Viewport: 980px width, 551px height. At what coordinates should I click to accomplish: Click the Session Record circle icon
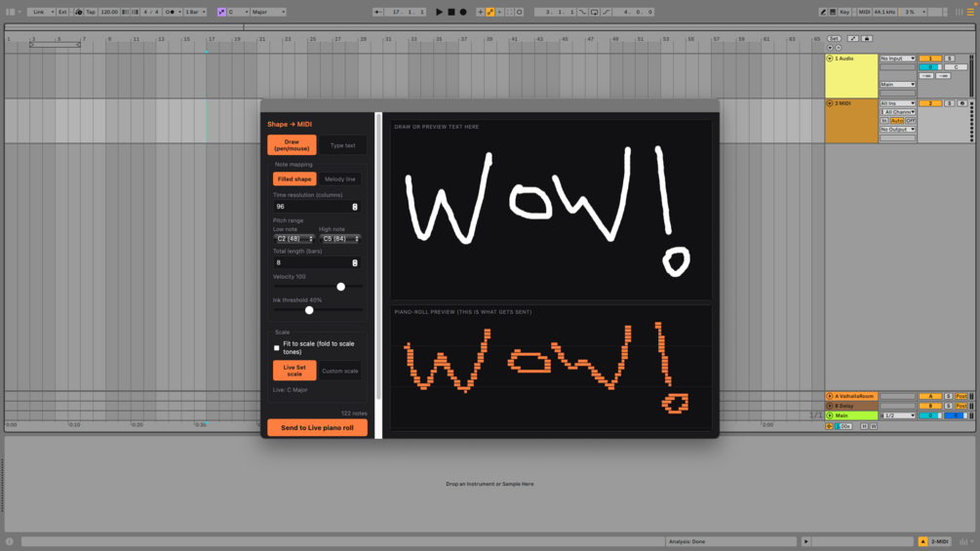coord(520,12)
